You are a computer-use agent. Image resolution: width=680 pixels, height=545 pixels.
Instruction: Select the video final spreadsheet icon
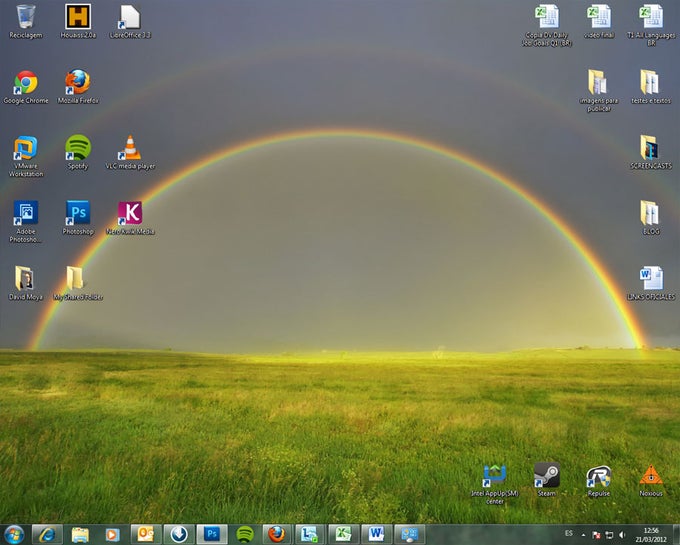pos(599,21)
